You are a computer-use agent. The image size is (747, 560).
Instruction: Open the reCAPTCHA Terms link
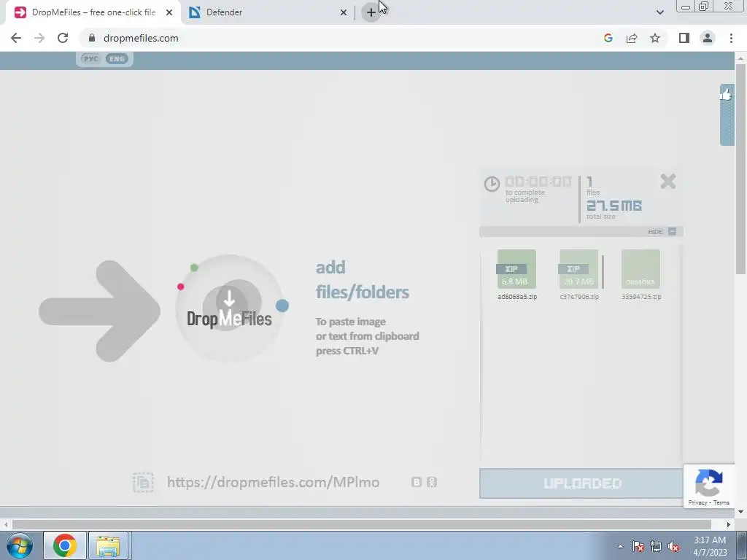[x=721, y=502]
